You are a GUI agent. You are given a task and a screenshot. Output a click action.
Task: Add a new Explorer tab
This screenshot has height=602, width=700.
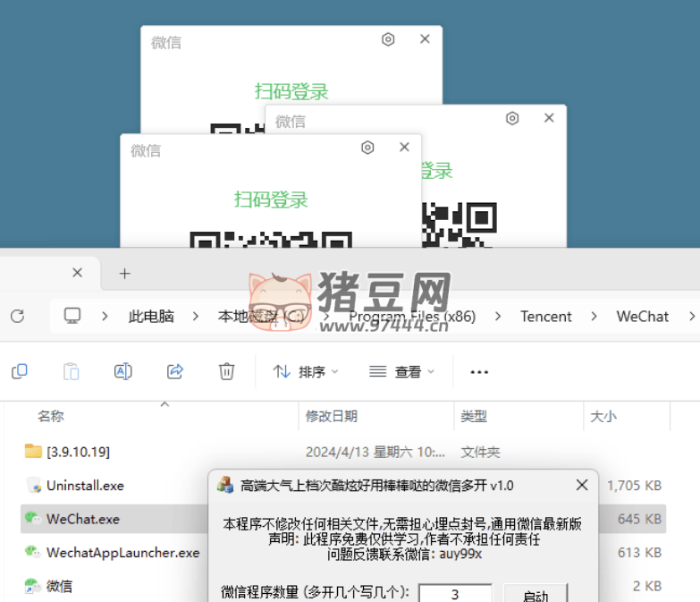125,273
